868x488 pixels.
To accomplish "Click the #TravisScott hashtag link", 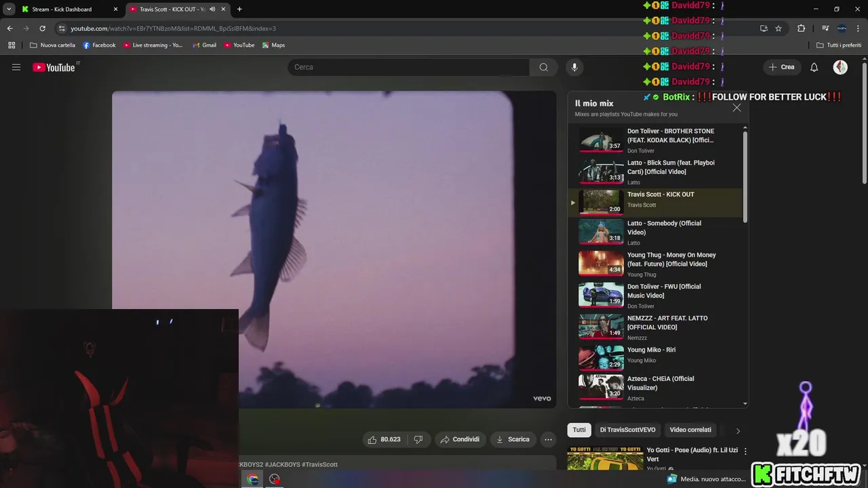I will pos(319,464).
